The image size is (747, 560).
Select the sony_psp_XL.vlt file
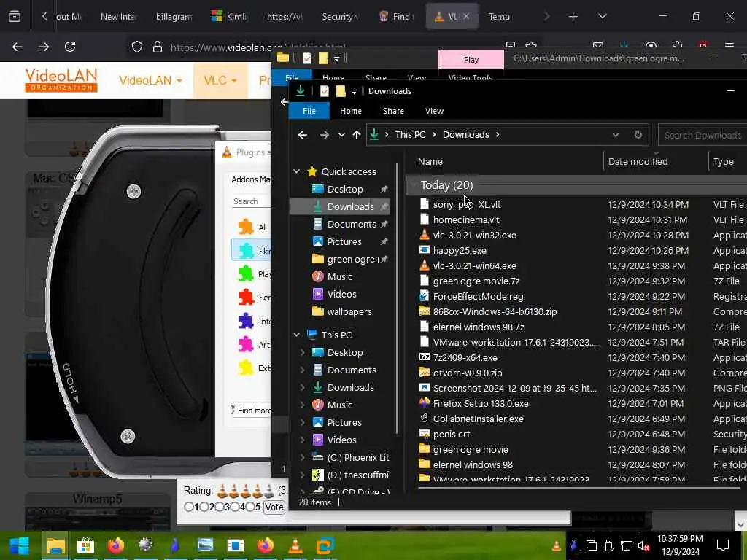pyautogui.click(x=466, y=205)
